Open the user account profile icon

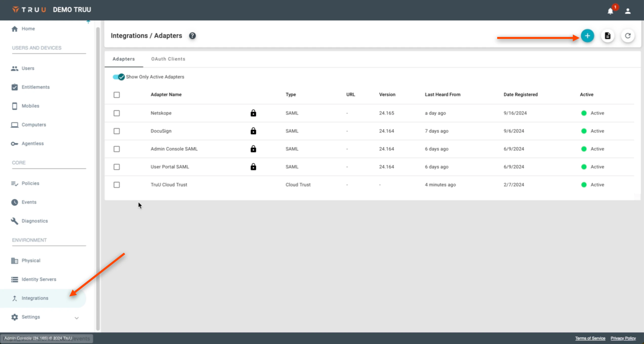click(x=628, y=11)
